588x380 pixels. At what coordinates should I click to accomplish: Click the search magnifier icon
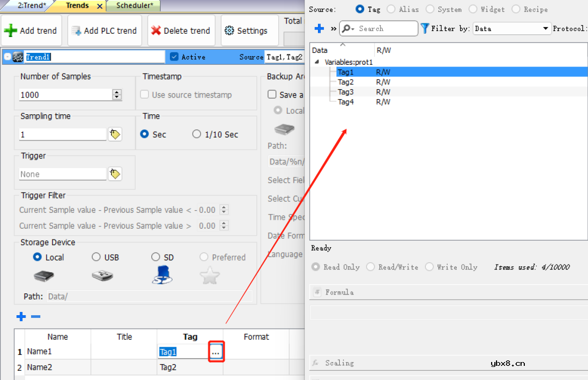pos(347,28)
